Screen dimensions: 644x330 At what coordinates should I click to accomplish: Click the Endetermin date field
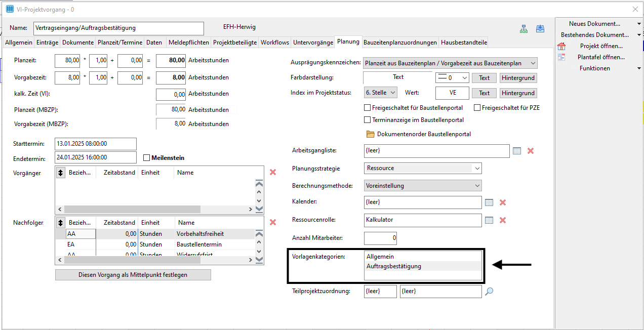click(x=96, y=157)
